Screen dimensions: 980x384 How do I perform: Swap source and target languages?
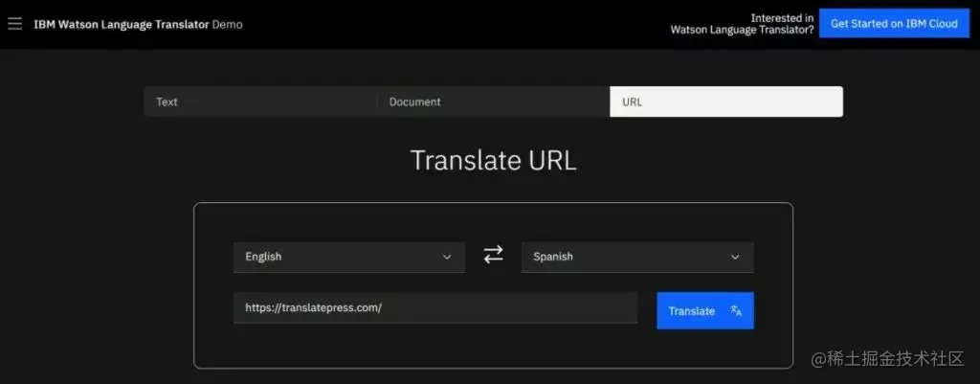click(493, 255)
